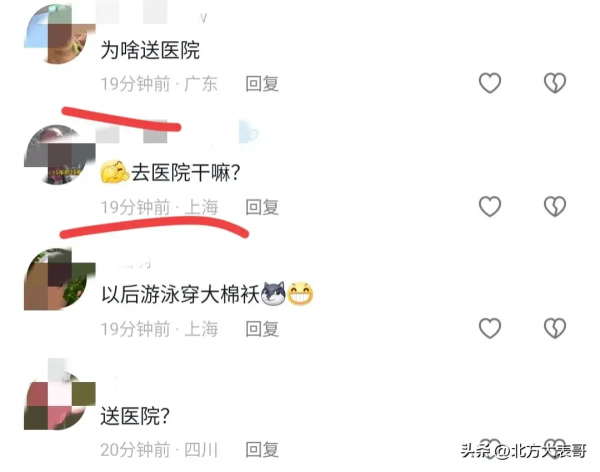Open avatar of '为啥送医院' commenter
Screen dimensions: 600x472
point(60,34)
